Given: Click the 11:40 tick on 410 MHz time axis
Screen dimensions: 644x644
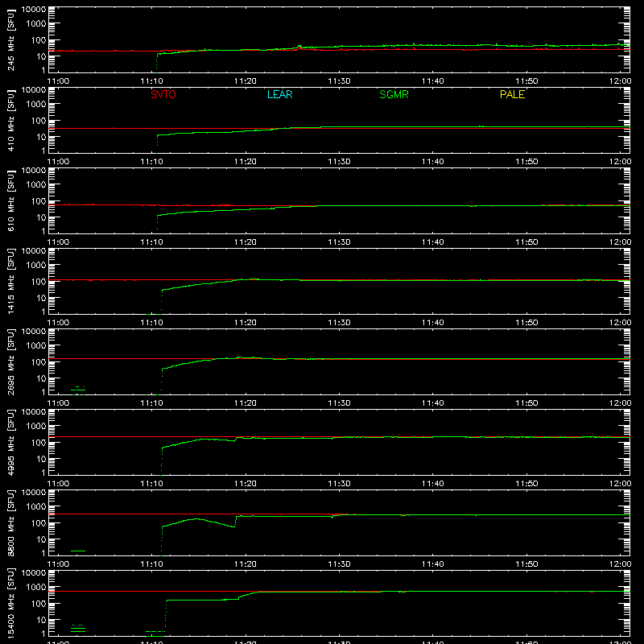Looking at the screenshot, I should tap(433, 162).
